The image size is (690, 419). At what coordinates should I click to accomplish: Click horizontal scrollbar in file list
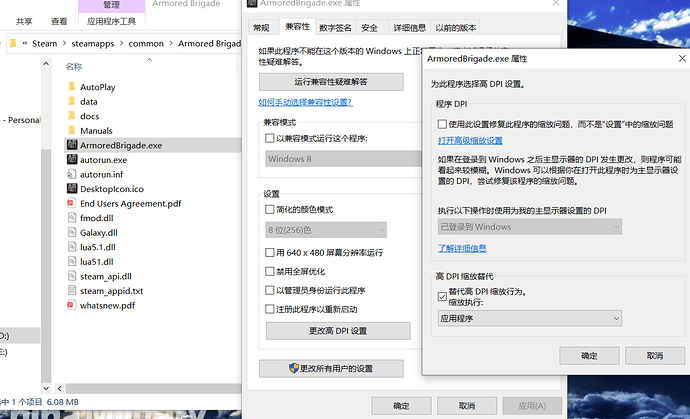[153, 388]
